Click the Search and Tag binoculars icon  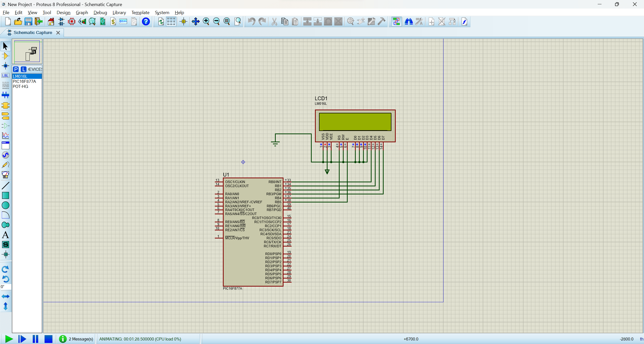[x=409, y=22]
